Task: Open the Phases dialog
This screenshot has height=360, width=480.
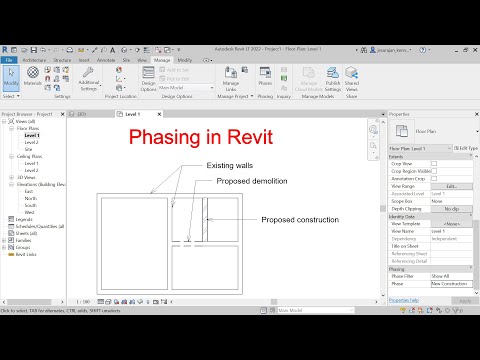Action: point(265,76)
